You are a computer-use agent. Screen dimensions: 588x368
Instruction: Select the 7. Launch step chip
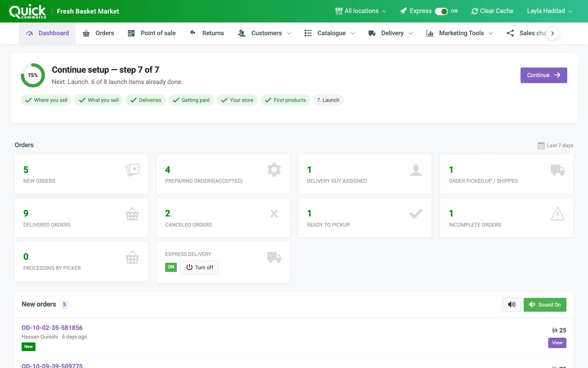[328, 100]
